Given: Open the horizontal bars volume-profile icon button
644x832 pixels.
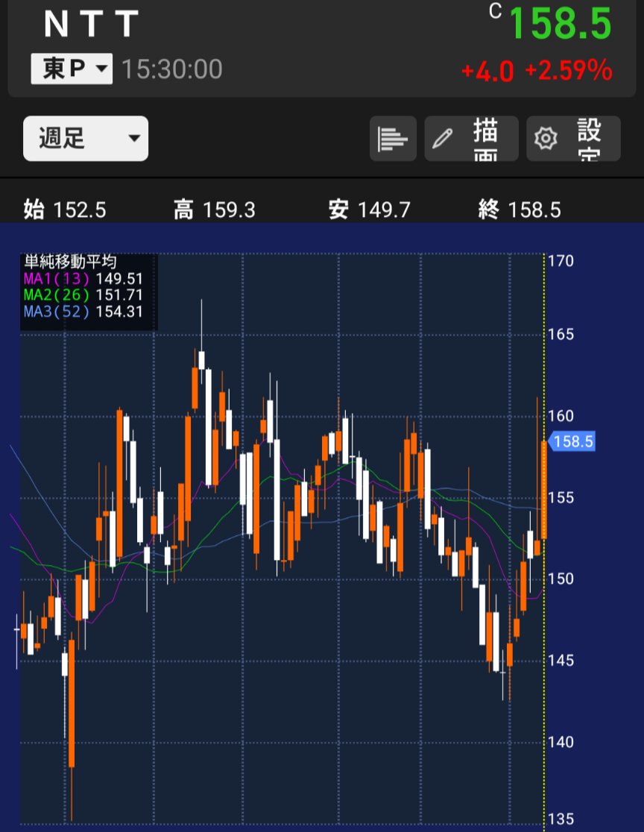Looking at the screenshot, I should 393,139.
